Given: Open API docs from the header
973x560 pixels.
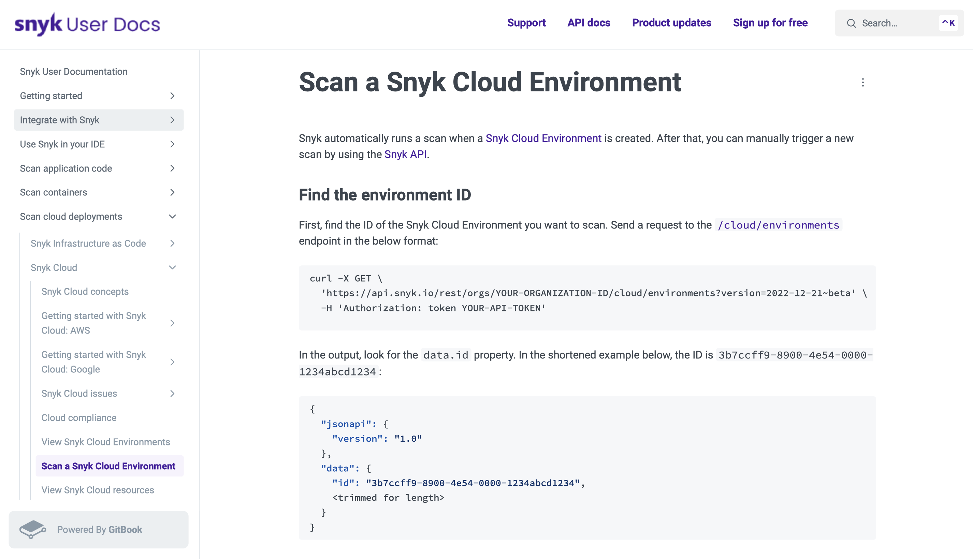Looking at the screenshot, I should pyautogui.click(x=589, y=23).
